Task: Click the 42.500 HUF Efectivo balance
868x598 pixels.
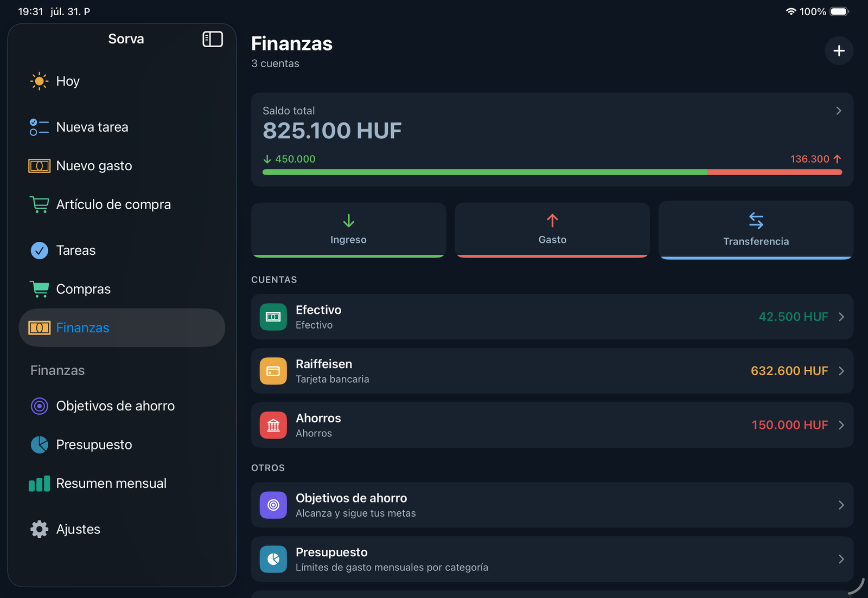Action: pyautogui.click(x=793, y=317)
